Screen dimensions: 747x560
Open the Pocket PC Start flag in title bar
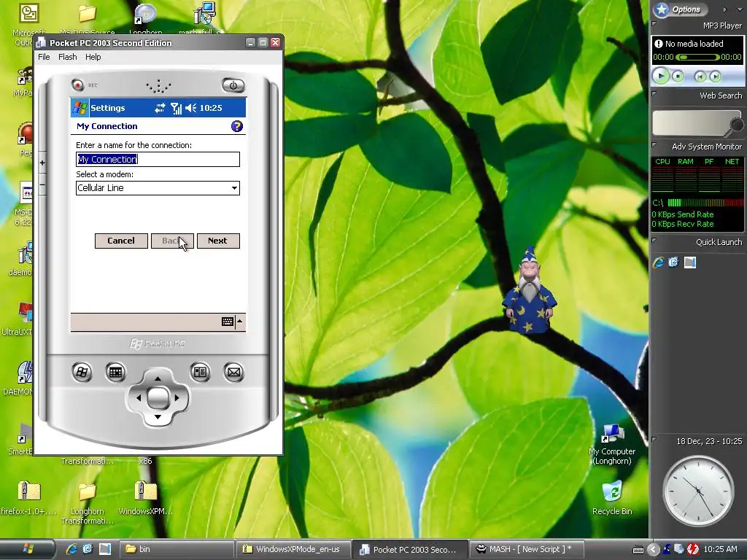tap(80, 108)
